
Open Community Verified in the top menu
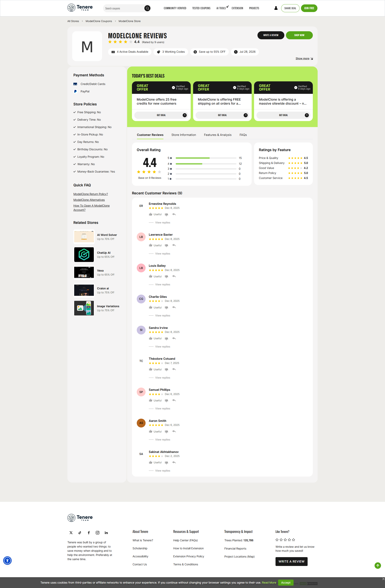175,8
